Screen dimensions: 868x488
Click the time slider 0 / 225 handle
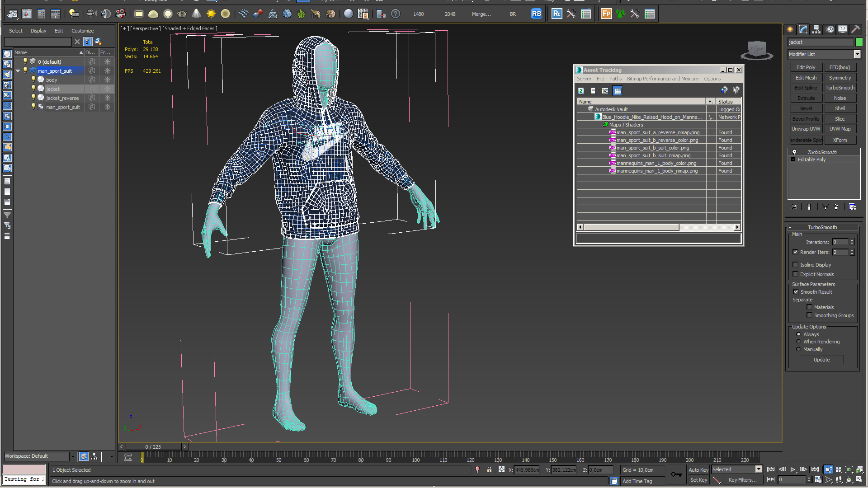point(153,446)
